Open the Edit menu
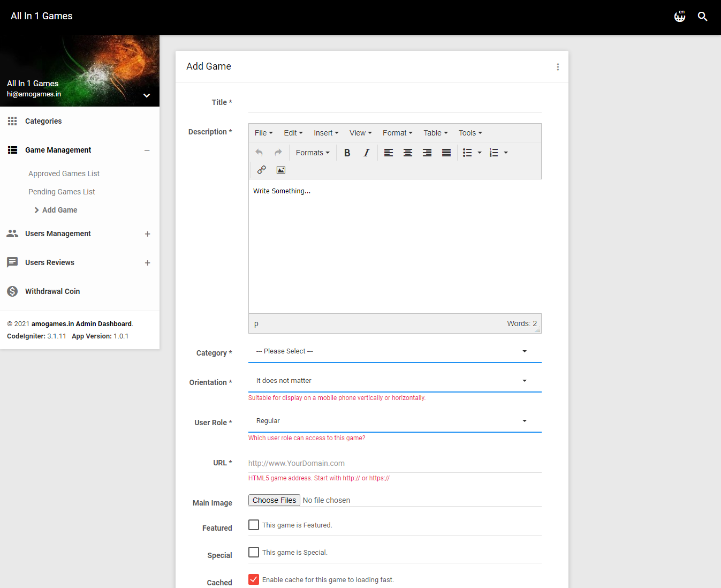The image size is (721, 588). (293, 133)
